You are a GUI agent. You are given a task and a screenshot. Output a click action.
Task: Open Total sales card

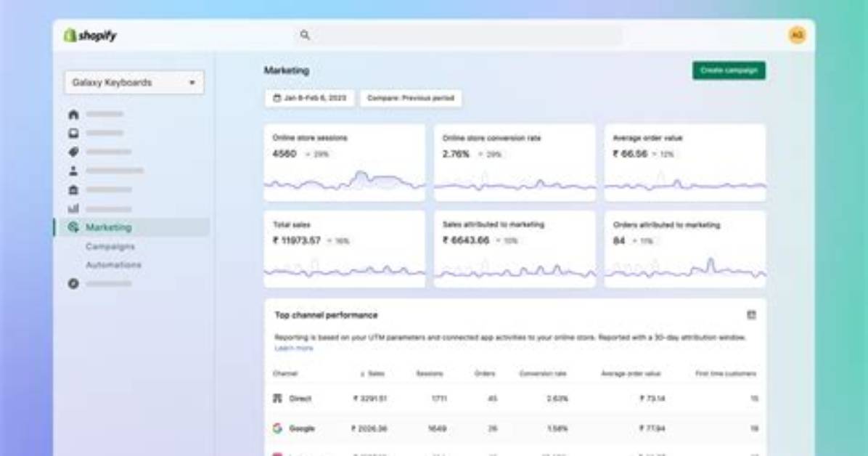[344, 249]
